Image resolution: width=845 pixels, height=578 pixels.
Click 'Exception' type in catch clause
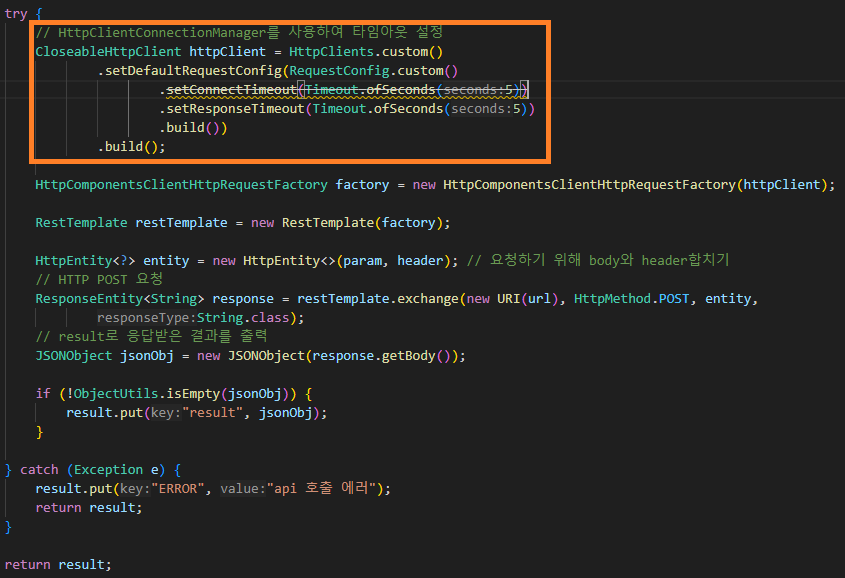click(x=108, y=470)
